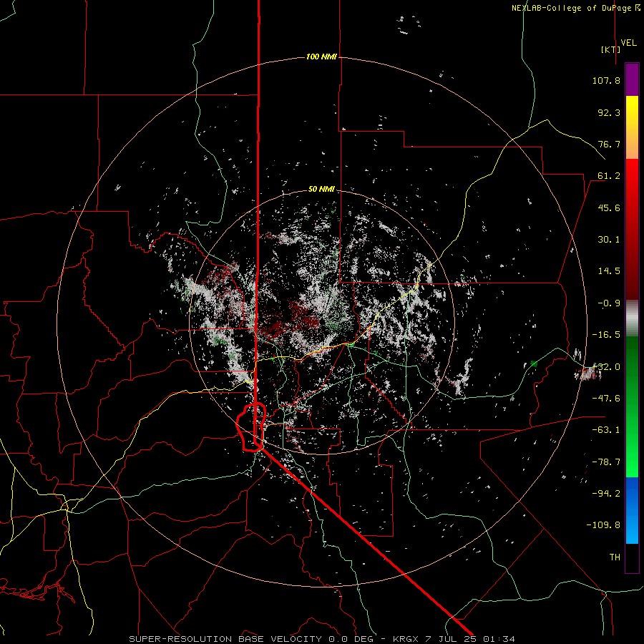Click the purple segment of the velocity color bar
This screenshot has height=644, width=644.
click(632, 79)
